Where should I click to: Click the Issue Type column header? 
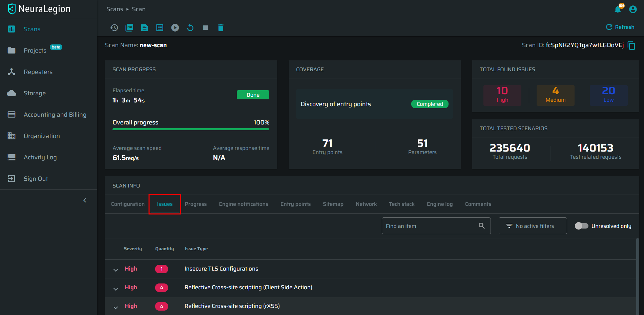pyautogui.click(x=196, y=249)
